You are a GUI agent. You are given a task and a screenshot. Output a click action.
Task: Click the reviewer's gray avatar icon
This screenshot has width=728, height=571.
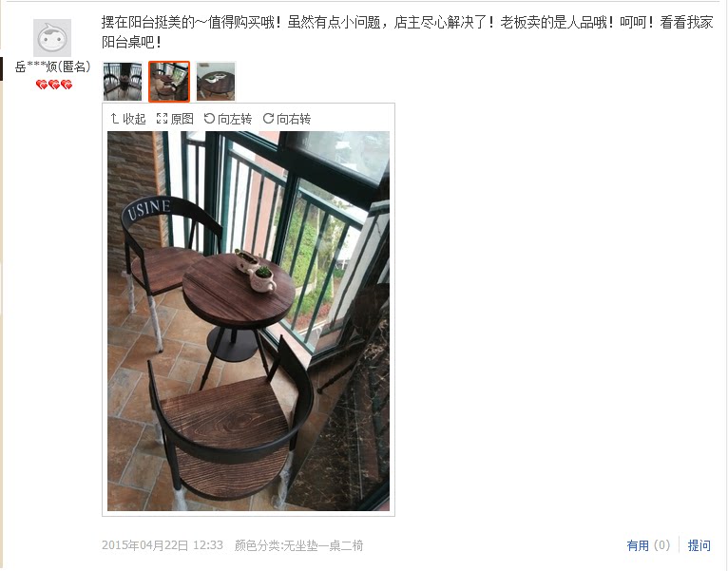(52, 38)
